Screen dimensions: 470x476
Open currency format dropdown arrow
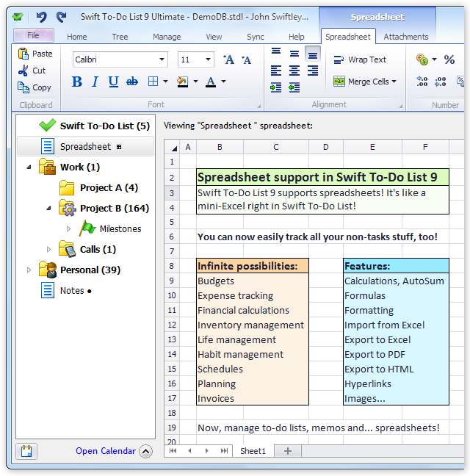434,59
